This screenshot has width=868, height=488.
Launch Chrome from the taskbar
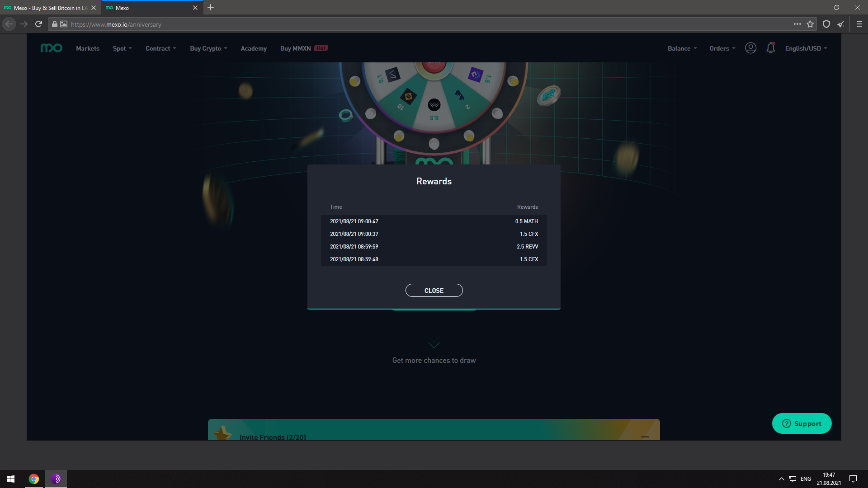point(34,479)
